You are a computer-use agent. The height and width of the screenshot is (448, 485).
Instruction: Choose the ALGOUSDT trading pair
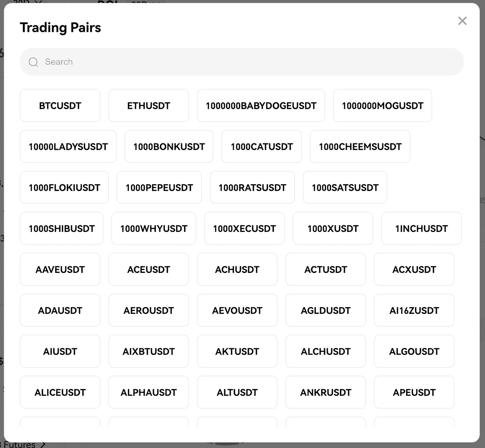point(414,351)
